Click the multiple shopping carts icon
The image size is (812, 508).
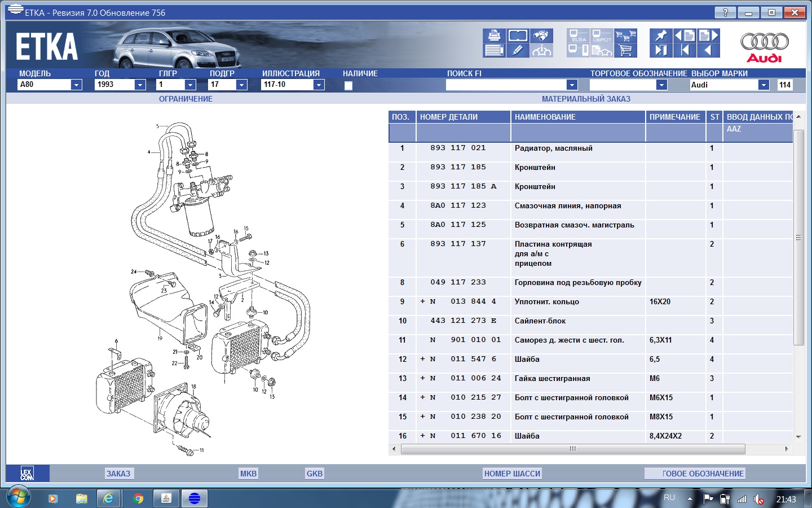click(x=625, y=36)
